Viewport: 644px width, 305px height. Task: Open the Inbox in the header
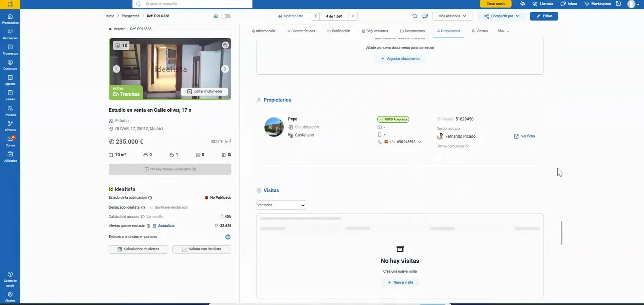click(x=569, y=4)
